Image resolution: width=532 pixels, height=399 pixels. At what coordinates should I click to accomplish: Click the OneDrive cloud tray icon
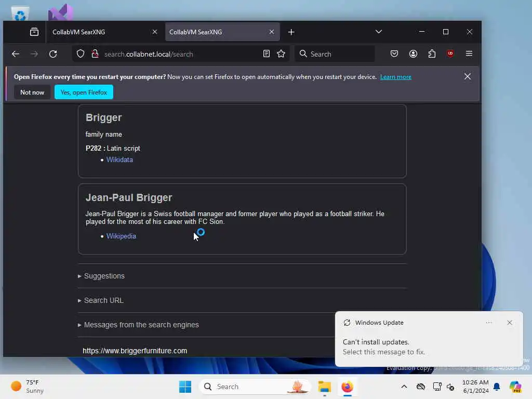tap(421, 387)
